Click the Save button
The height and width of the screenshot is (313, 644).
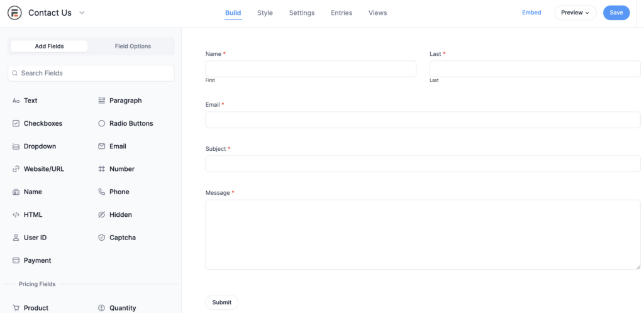[616, 13]
